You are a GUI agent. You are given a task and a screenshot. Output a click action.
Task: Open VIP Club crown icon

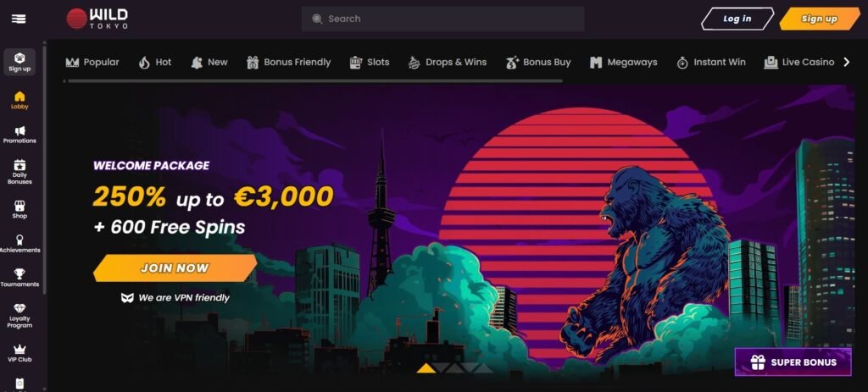tap(19, 349)
